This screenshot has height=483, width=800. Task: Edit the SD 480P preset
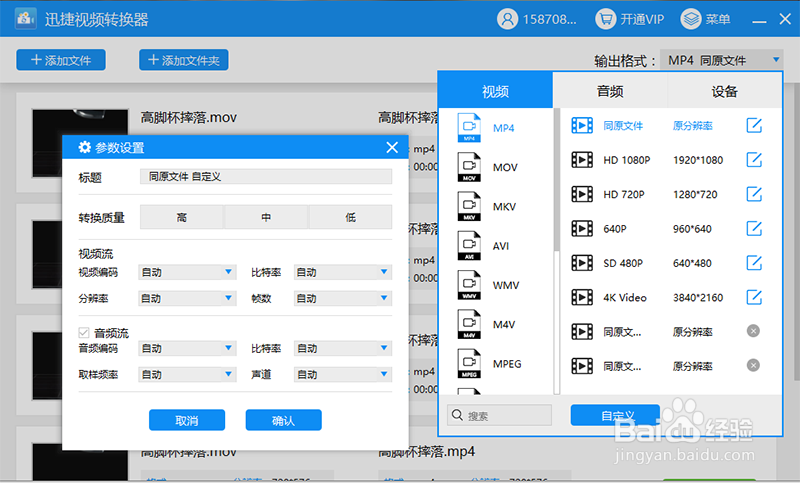pos(754,263)
